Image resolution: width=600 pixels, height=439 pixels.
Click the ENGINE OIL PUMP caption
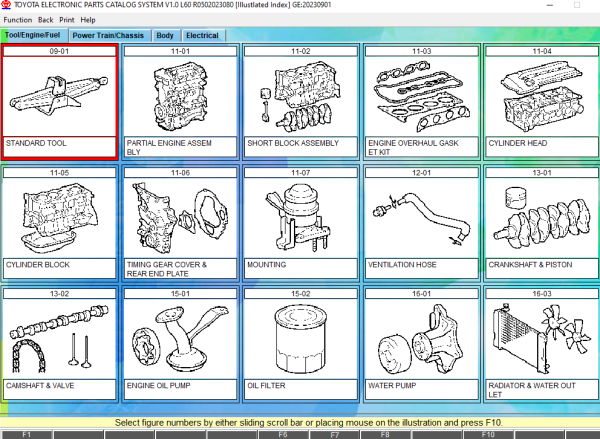pyautogui.click(x=180, y=389)
